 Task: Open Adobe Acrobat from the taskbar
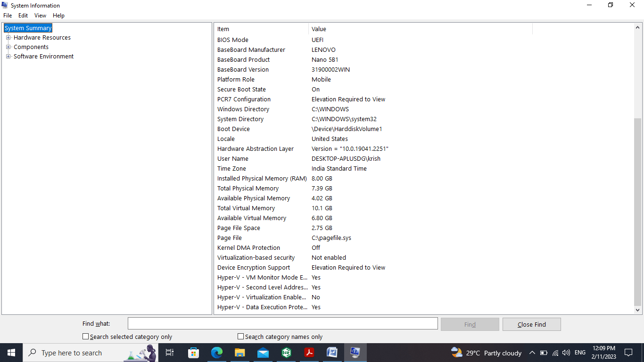309,353
